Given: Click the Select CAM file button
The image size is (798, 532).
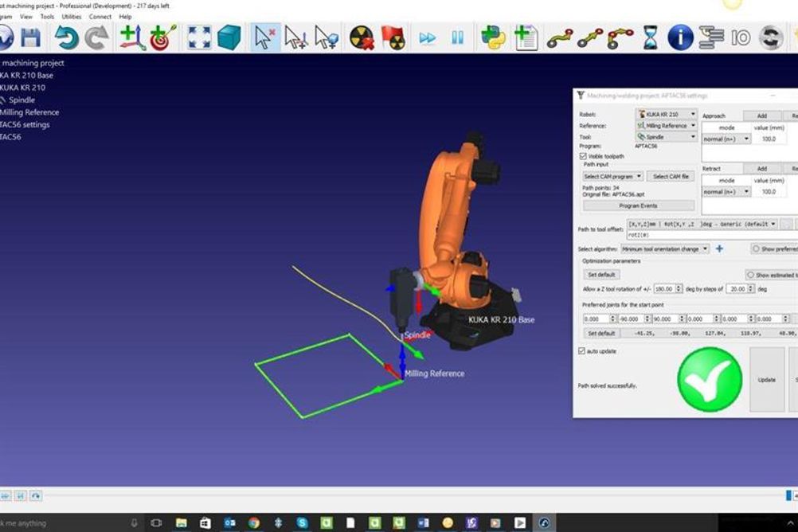Looking at the screenshot, I should coord(671,176).
